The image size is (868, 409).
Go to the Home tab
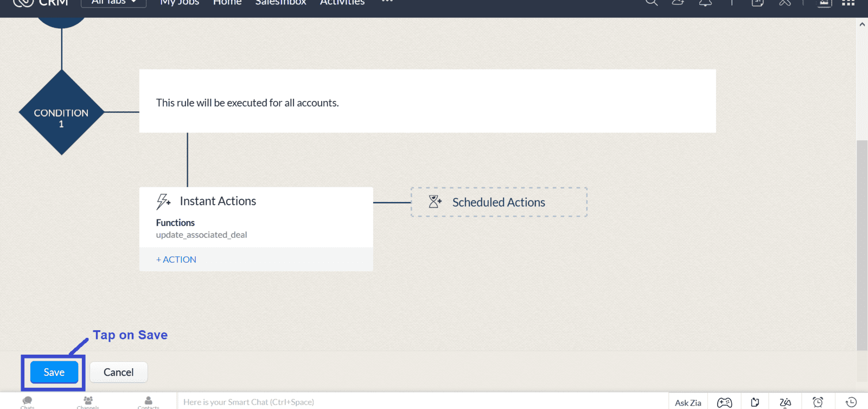[227, 3]
